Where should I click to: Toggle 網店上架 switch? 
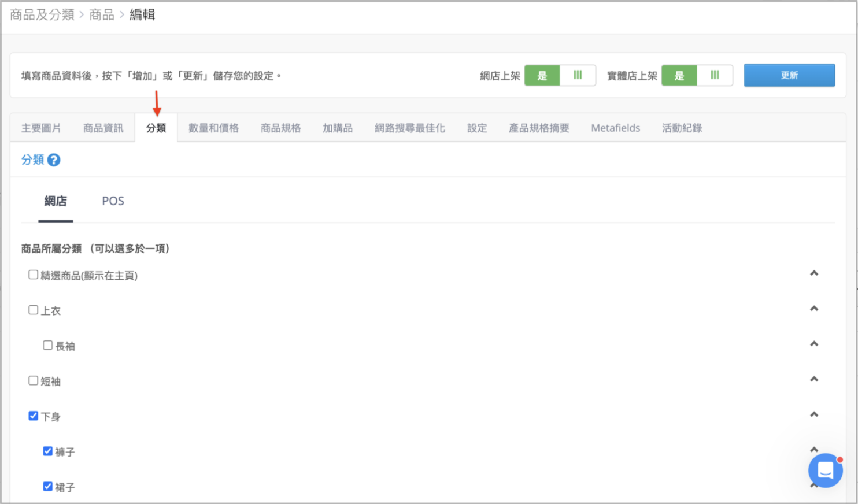(560, 76)
